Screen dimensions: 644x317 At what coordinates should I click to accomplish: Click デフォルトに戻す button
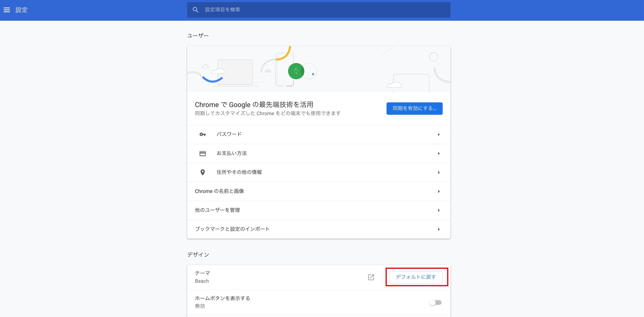416,277
